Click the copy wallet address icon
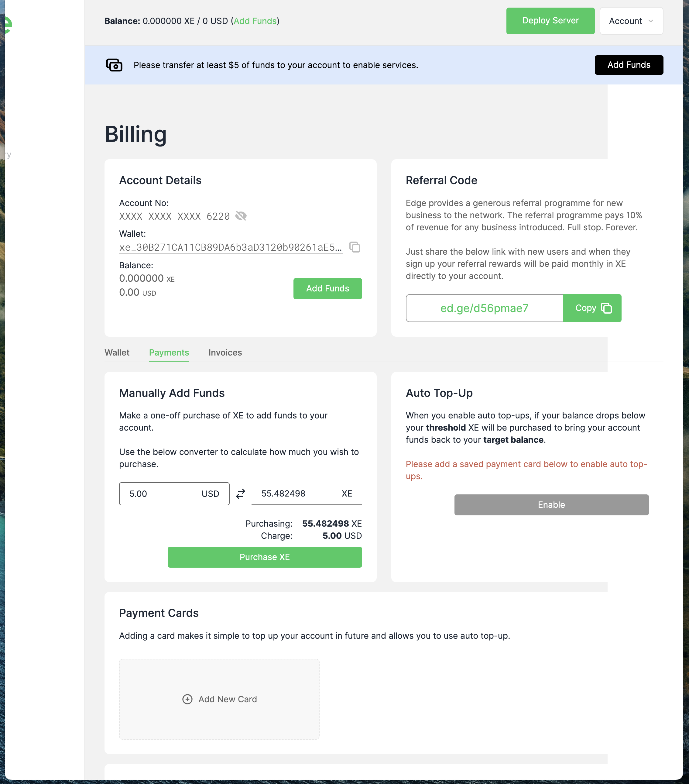689x784 pixels. (355, 247)
